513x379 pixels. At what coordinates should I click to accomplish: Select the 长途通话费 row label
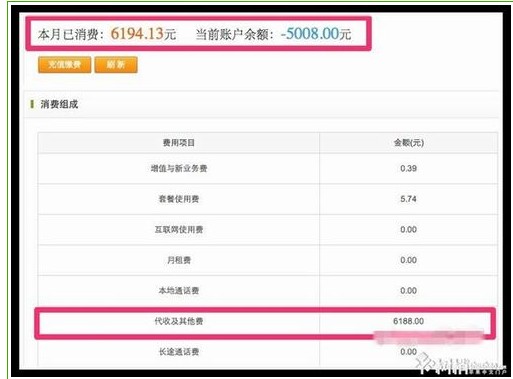click(x=179, y=352)
